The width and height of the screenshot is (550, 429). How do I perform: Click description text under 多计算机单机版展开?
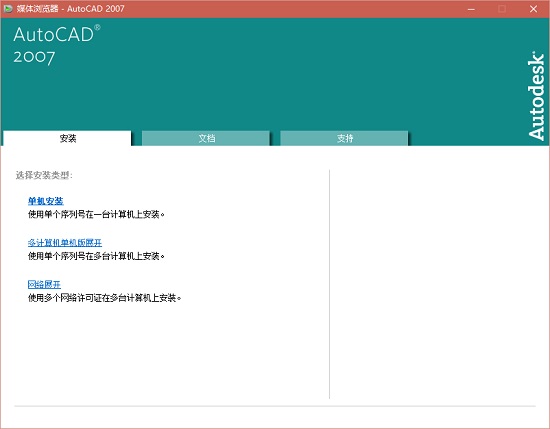tap(96, 256)
